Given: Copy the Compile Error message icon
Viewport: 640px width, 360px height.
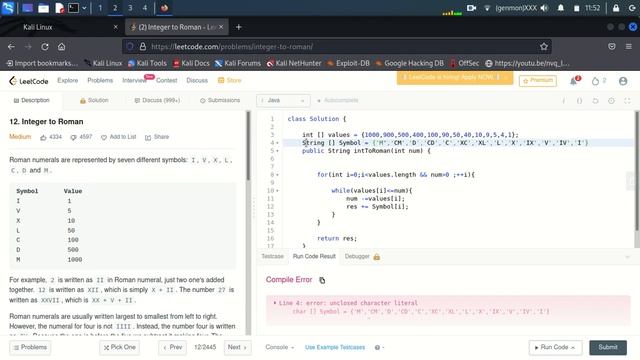Looking at the screenshot, I should 322,280.
